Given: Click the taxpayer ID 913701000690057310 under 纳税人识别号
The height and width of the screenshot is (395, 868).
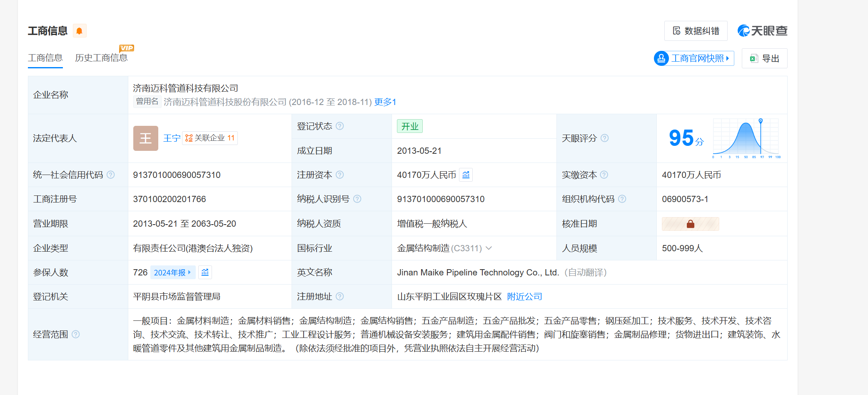Looking at the screenshot, I should click(441, 199).
